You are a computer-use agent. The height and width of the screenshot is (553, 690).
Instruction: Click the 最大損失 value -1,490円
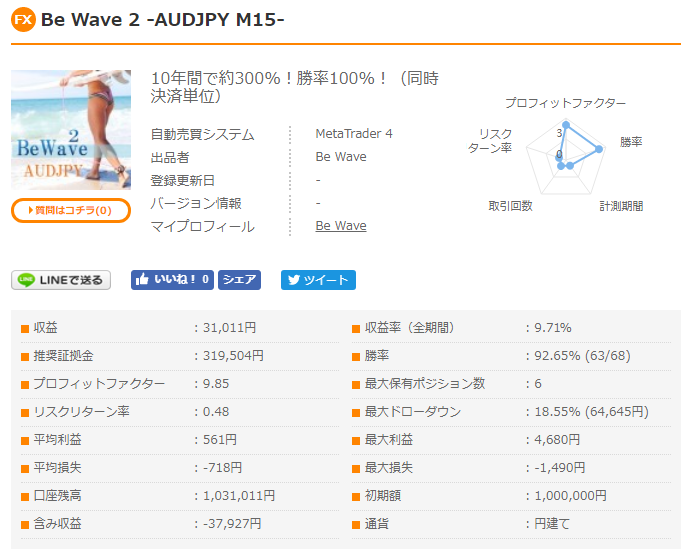click(560, 468)
